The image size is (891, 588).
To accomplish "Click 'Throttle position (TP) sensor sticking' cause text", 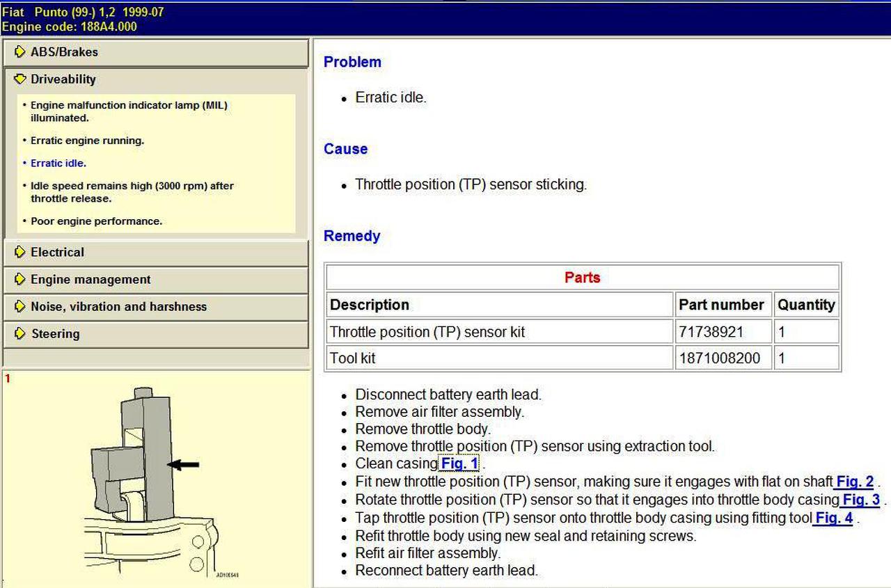I will pos(471,184).
